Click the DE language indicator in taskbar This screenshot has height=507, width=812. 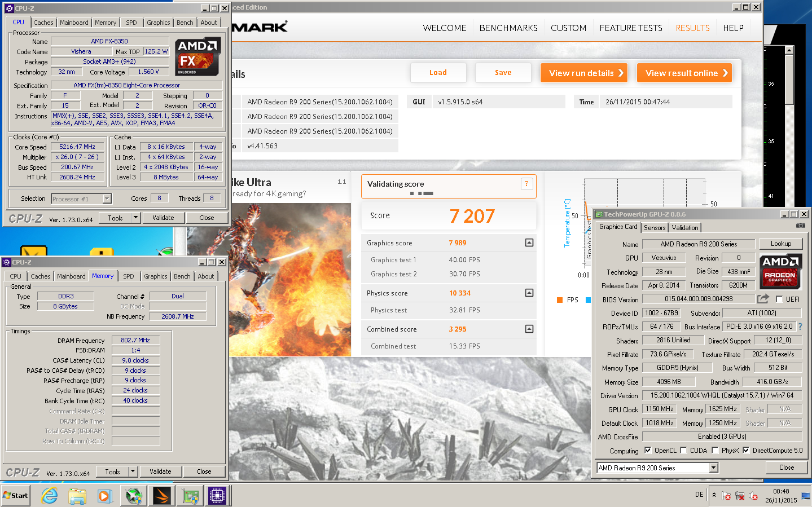[x=699, y=495]
